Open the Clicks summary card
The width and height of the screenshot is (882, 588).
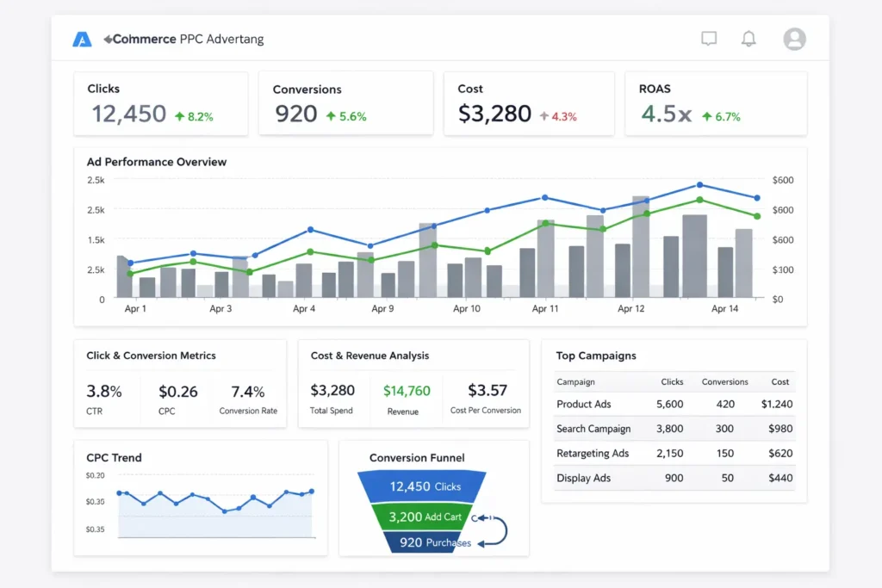tap(160, 103)
